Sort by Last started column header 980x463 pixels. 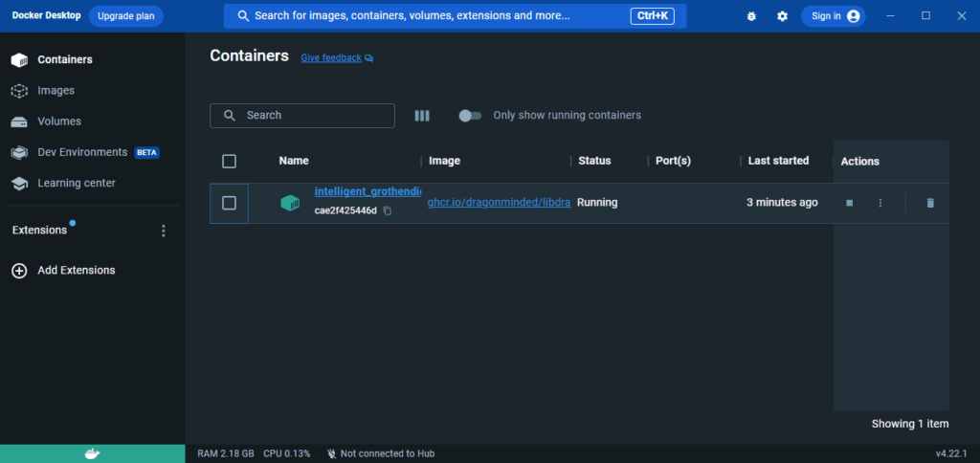tap(778, 161)
